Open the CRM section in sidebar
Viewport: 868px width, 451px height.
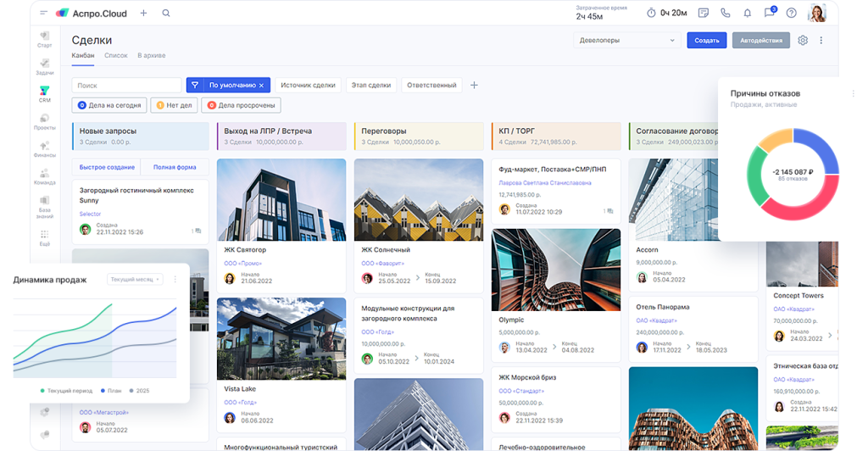click(x=44, y=93)
